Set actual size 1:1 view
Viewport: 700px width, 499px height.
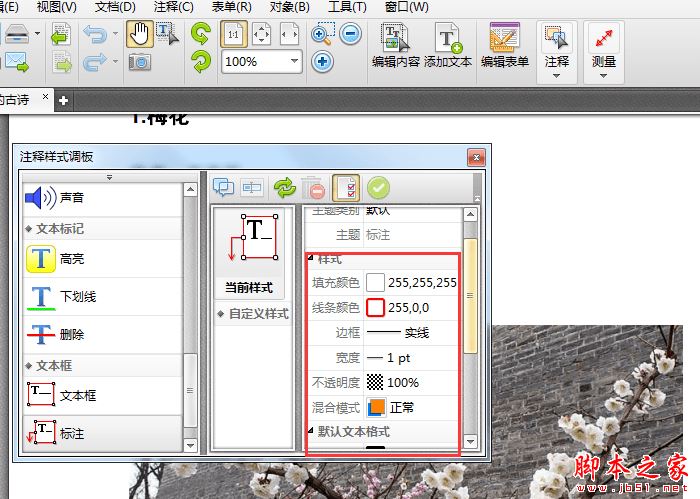233,34
